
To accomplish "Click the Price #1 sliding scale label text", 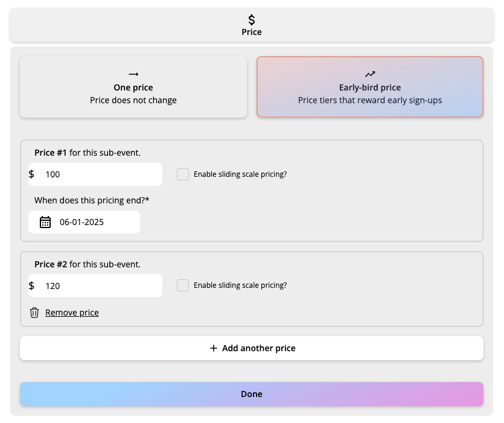I will [240, 174].
